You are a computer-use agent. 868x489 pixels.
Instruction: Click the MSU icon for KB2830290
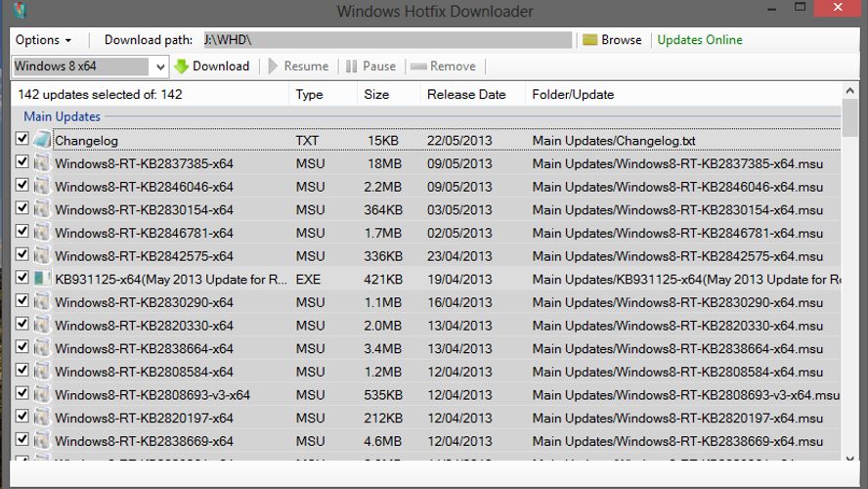pos(41,302)
